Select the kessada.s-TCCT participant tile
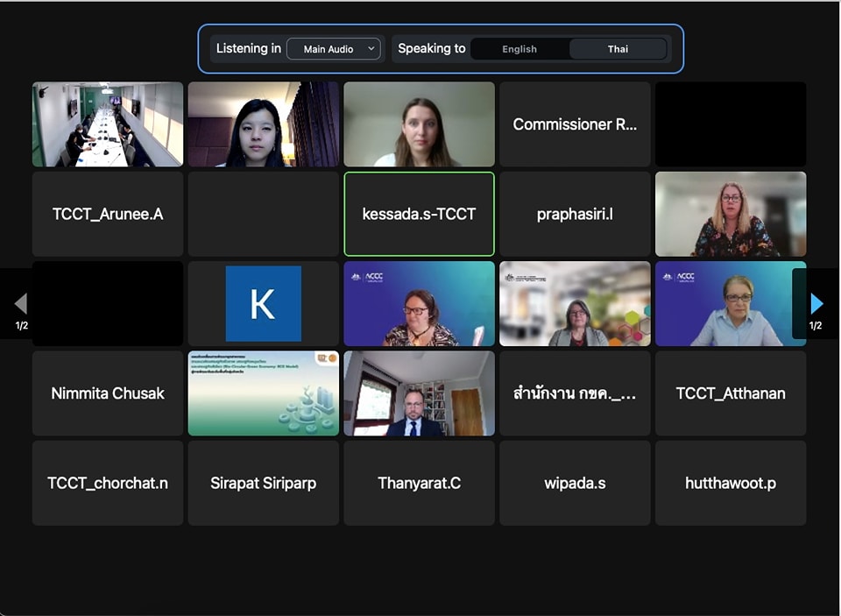 tap(419, 214)
